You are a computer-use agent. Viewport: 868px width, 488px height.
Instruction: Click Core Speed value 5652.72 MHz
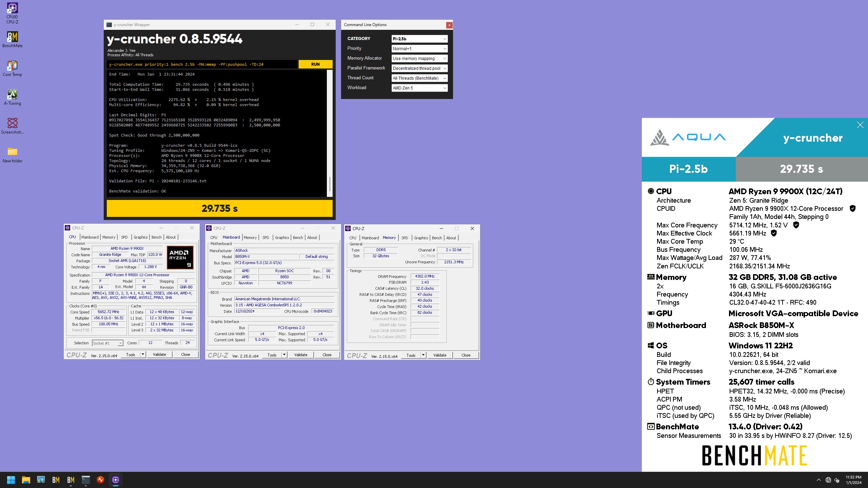tap(108, 312)
